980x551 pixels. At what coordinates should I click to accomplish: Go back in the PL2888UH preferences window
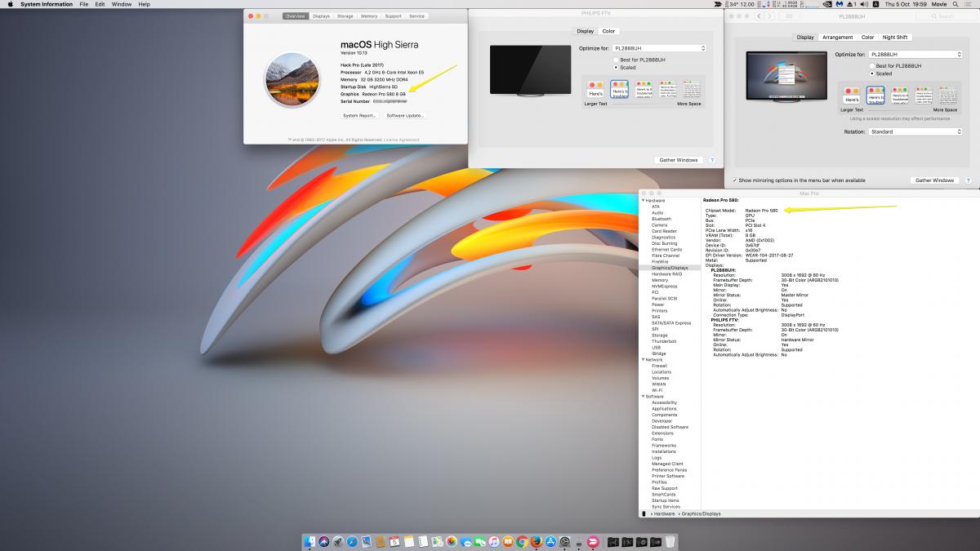pos(759,16)
